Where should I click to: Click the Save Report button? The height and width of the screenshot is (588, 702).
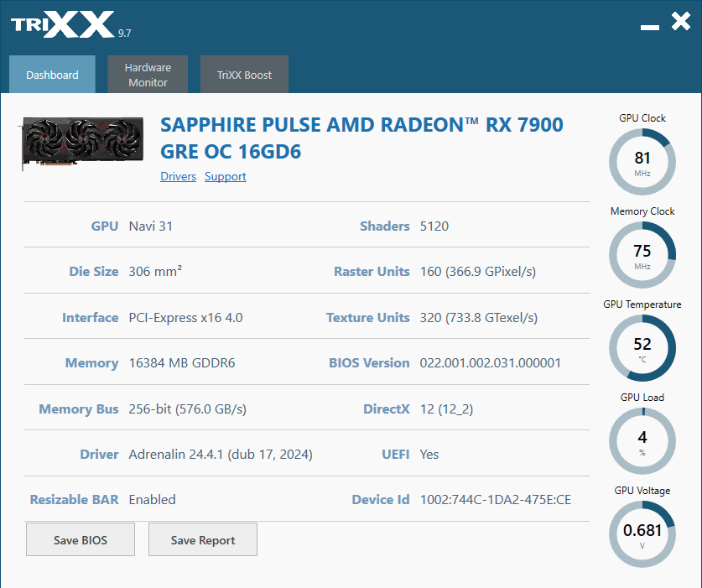pyautogui.click(x=203, y=539)
